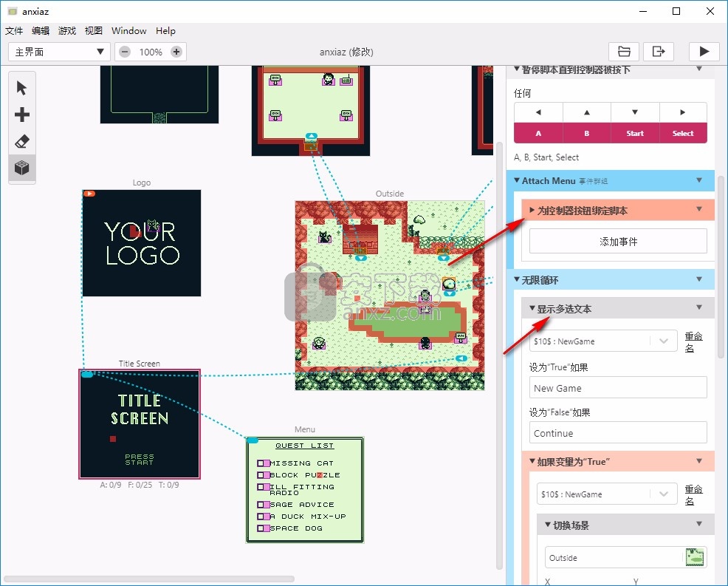
Task: Toggle the Select input button
Action: (683, 133)
